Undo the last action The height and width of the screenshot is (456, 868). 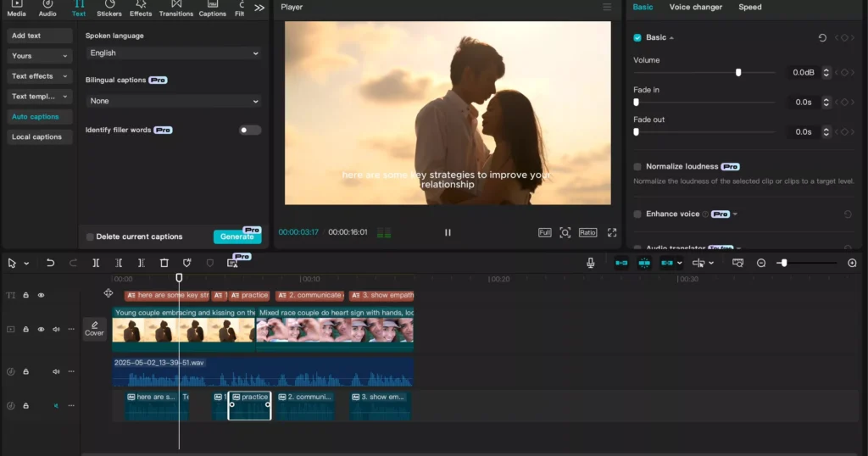click(x=50, y=263)
